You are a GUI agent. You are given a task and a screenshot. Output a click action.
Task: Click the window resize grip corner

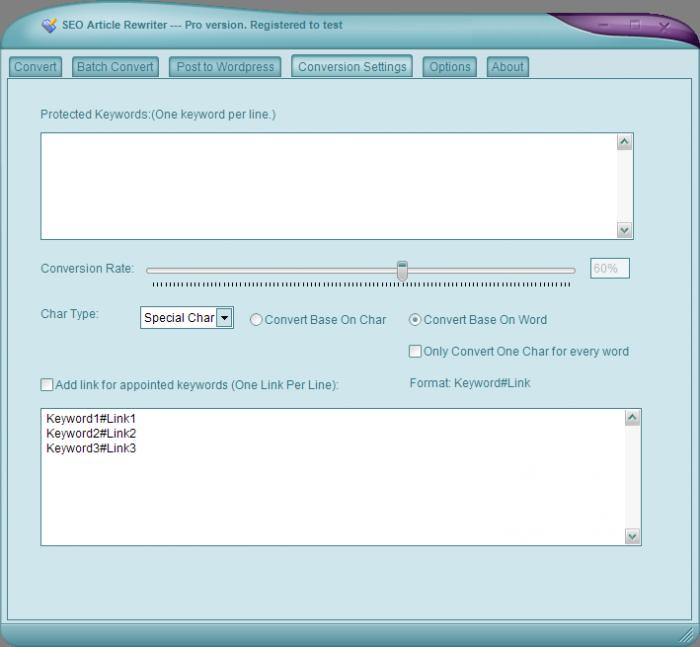pyautogui.click(x=688, y=635)
